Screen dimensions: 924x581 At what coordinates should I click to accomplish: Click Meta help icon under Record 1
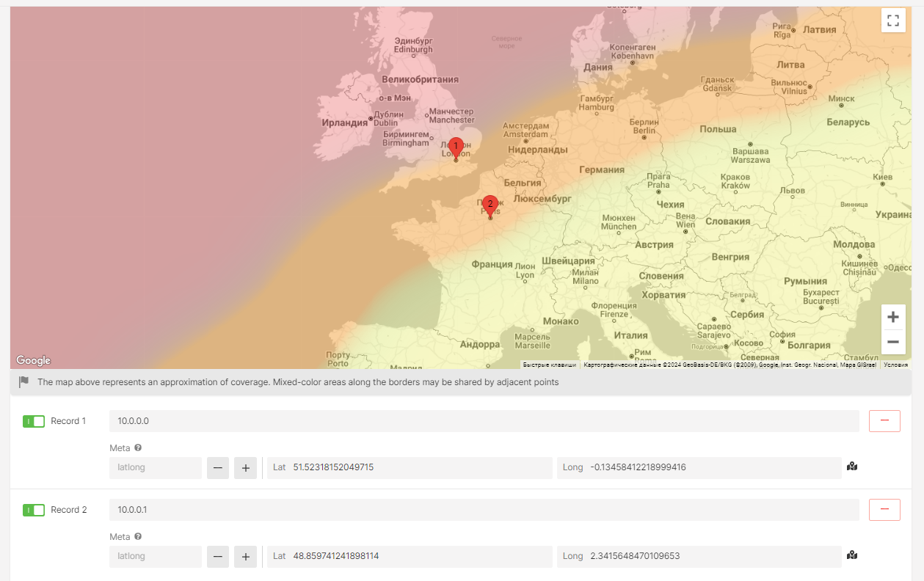(138, 448)
